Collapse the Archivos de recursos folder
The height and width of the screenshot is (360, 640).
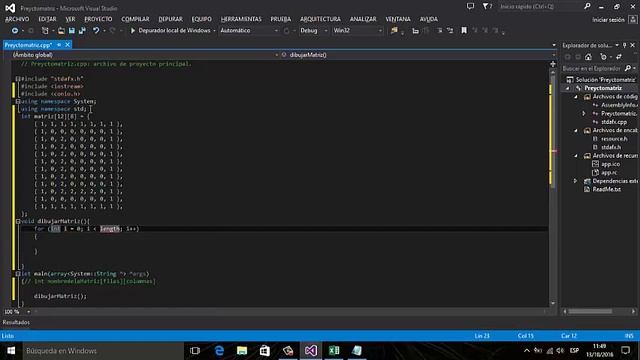tap(576, 156)
